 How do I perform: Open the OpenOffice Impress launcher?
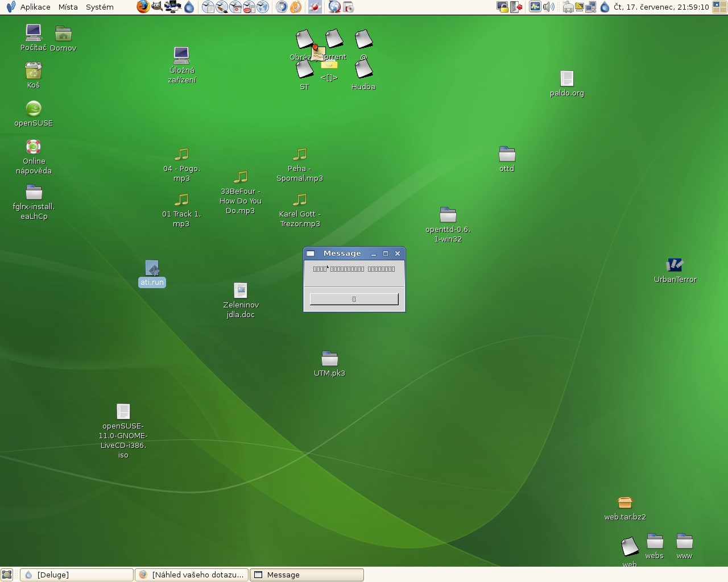235,7
